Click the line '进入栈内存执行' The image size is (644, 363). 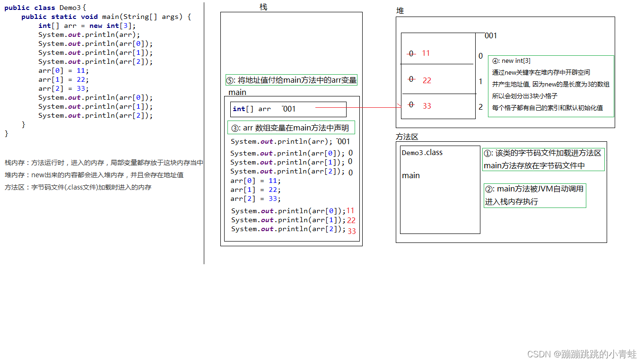coord(511,201)
